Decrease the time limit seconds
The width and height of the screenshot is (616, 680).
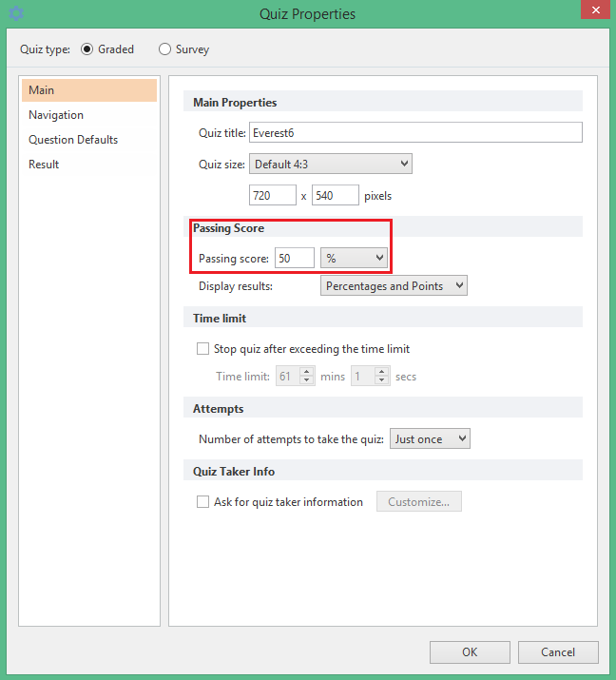point(381,380)
